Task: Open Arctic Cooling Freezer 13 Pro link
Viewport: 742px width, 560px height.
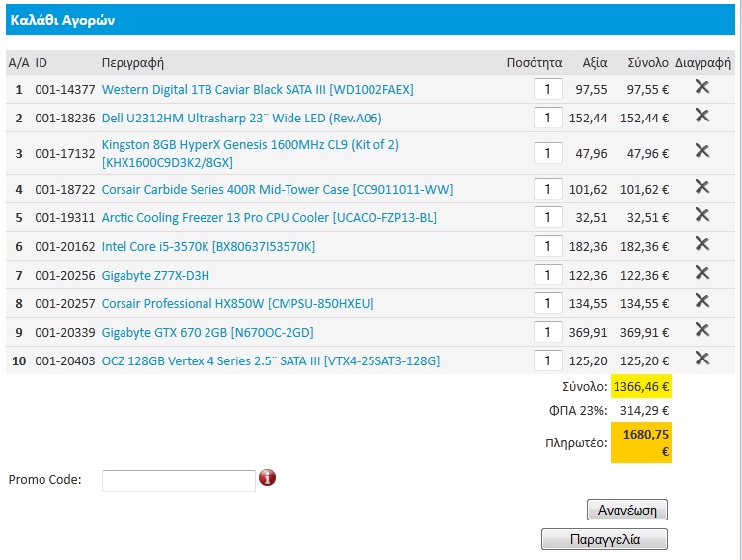Action: pyautogui.click(x=270, y=218)
